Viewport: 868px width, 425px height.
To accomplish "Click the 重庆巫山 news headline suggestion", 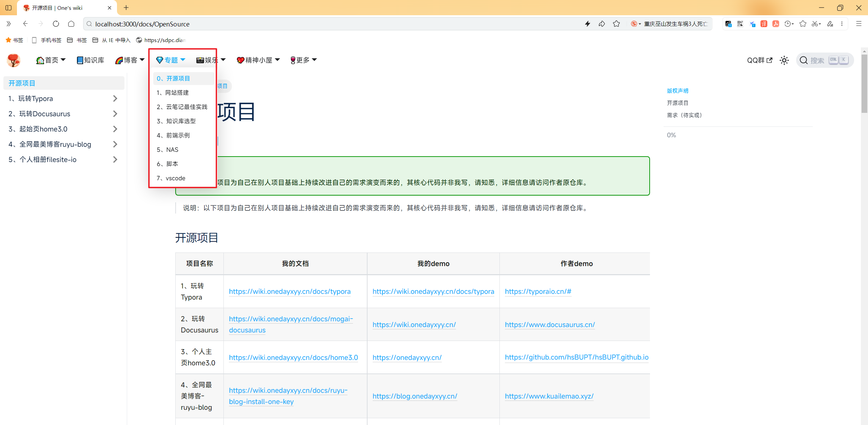I will (x=675, y=24).
